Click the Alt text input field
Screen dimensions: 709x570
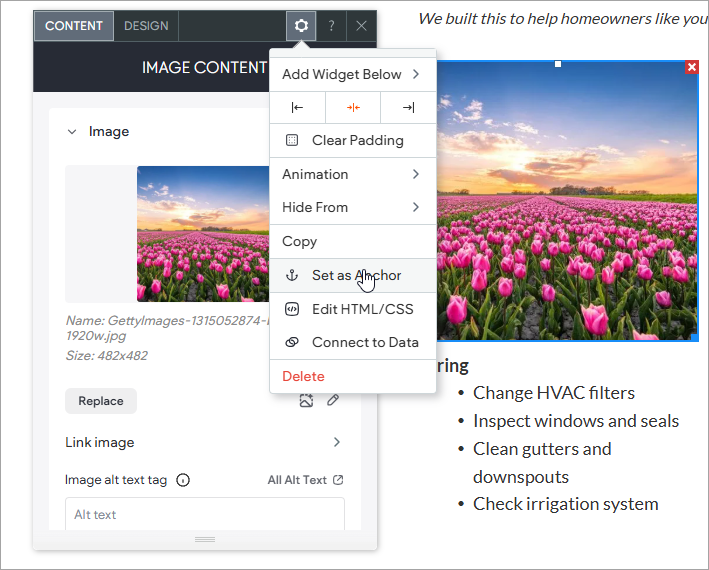click(x=204, y=514)
